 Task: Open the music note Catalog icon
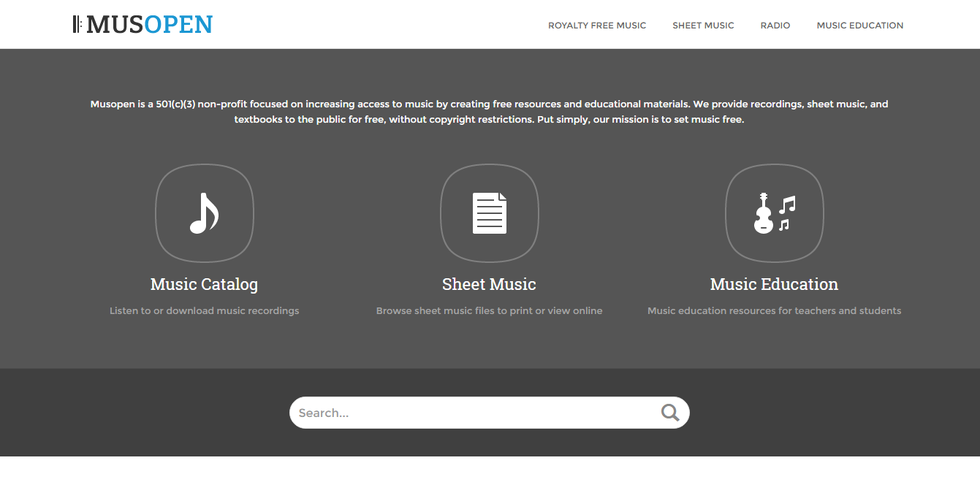coord(205,213)
